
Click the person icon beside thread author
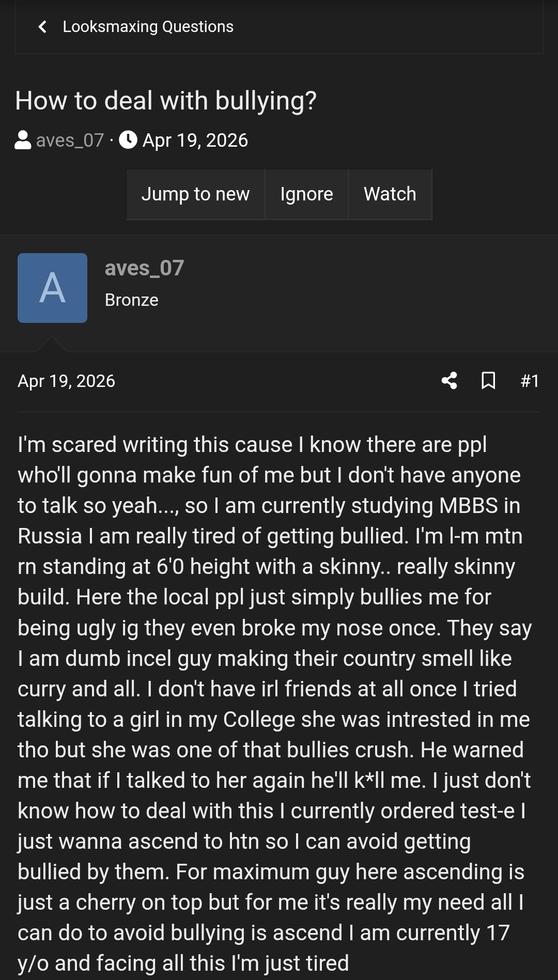tap(23, 140)
